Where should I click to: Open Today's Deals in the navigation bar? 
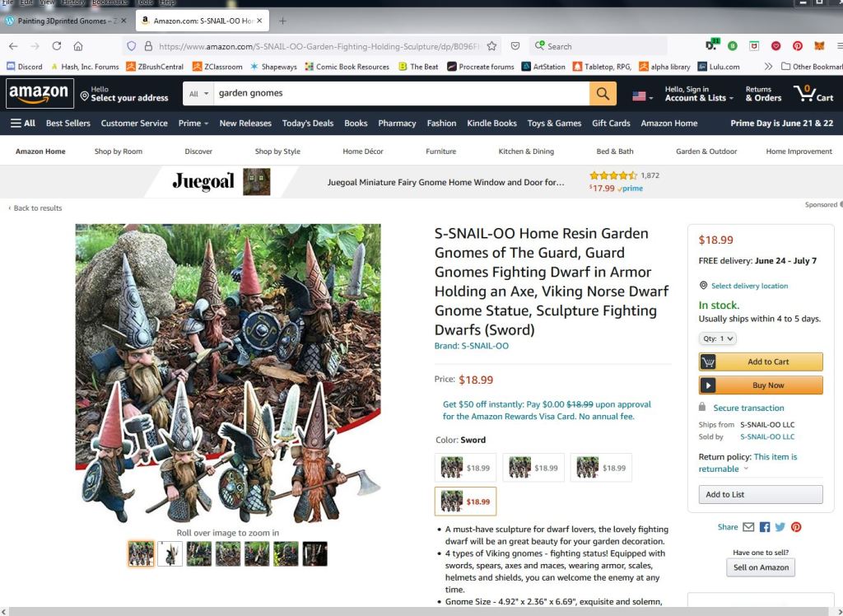tap(308, 124)
